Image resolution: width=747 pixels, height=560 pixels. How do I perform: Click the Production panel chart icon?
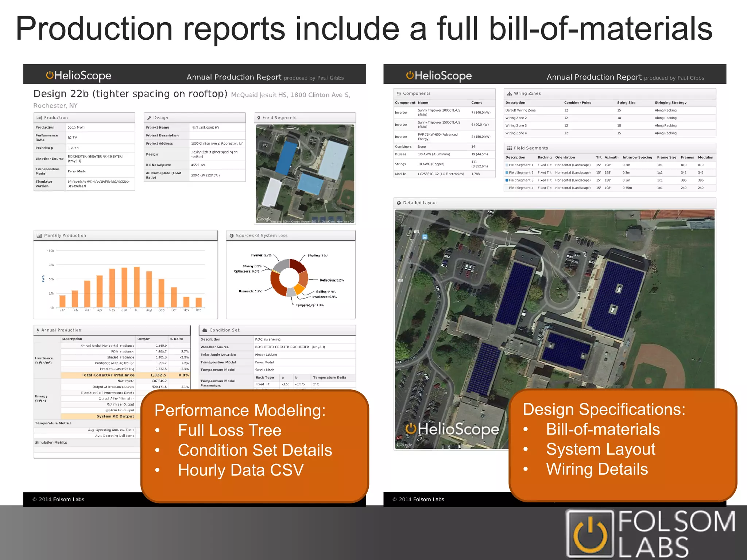[x=39, y=118]
